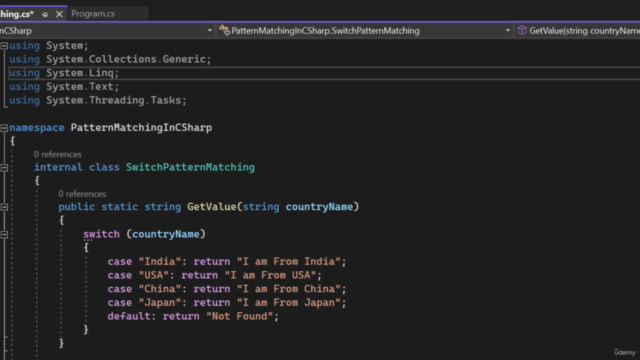Click the class icon in the type navigation bar

click(x=224, y=30)
